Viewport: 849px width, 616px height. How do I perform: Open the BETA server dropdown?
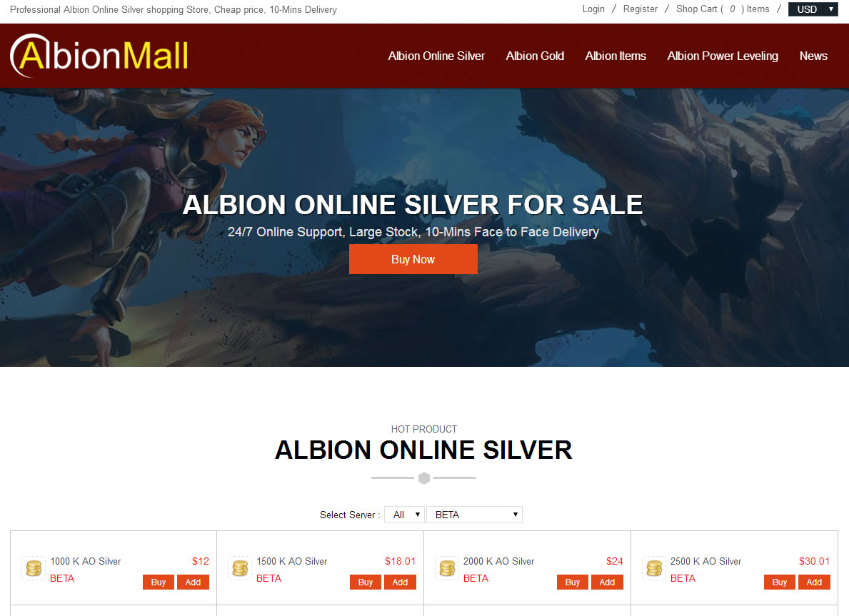(474, 515)
